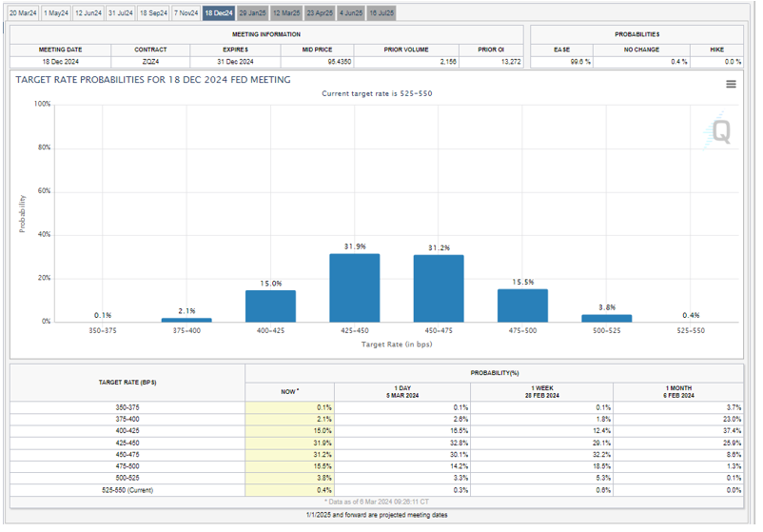This screenshot has width=763, height=532.
Task: Open the 12 Jun24 meeting tab
Action: (88, 13)
